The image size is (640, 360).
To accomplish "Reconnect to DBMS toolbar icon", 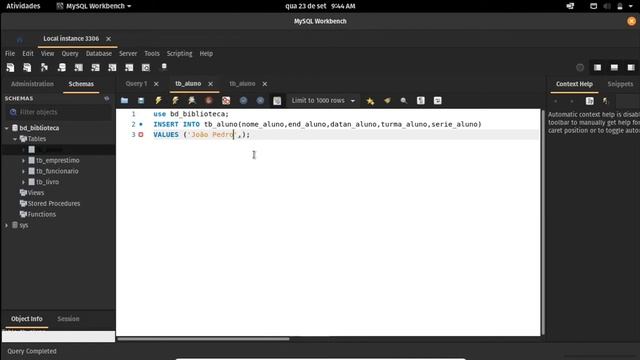I will [x=164, y=67].
